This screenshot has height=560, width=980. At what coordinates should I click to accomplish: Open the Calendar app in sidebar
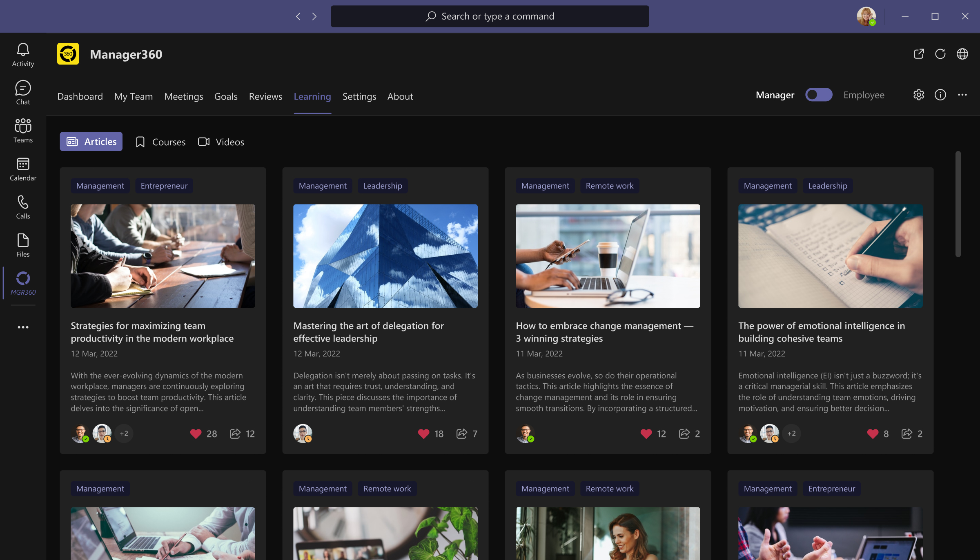point(23,169)
